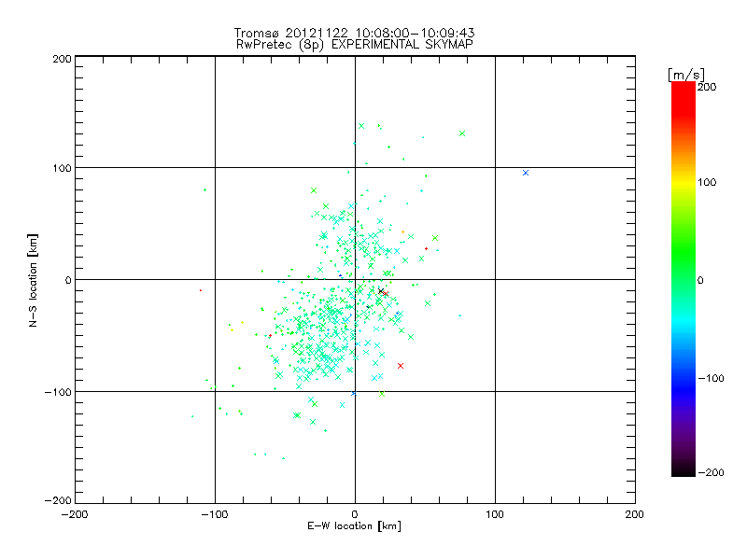Screen dimensions: 747x560
Task: Click the x-axis tick label '-200'
Action: [x=75, y=514]
